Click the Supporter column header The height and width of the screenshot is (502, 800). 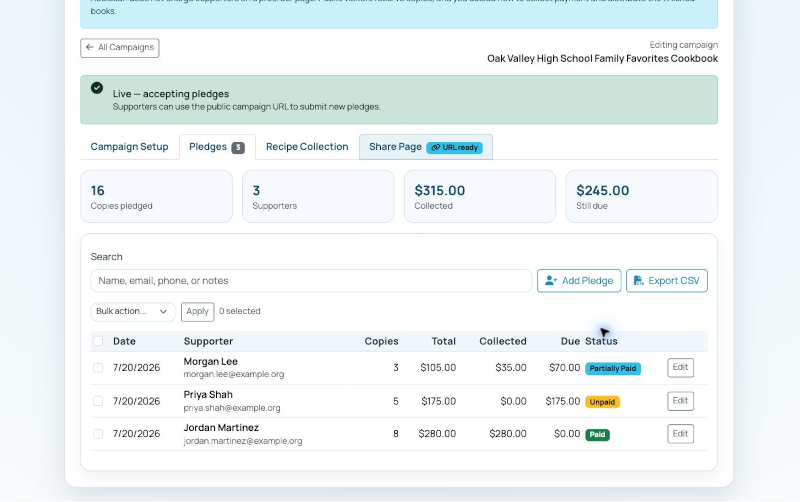click(x=208, y=341)
